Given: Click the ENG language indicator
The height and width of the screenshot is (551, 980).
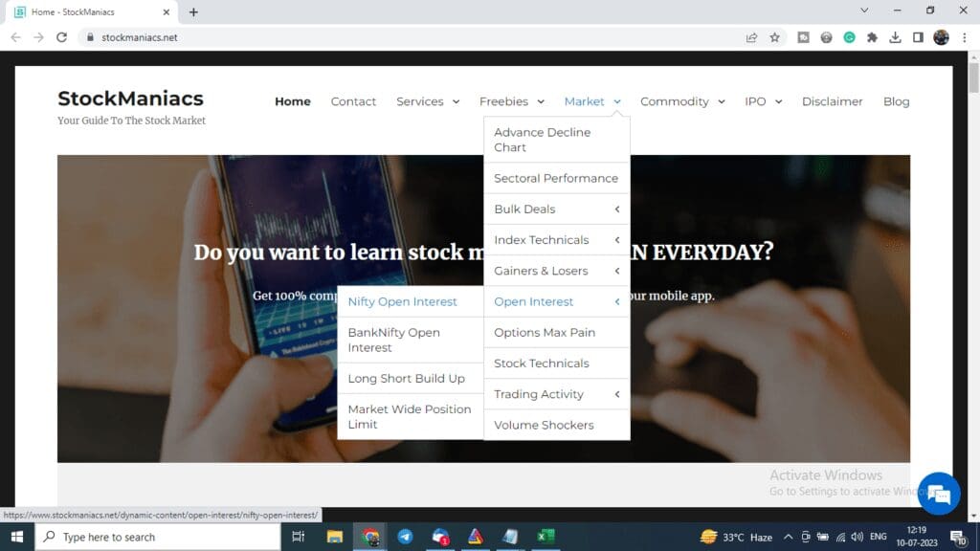Looking at the screenshot, I should pyautogui.click(x=879, y=537).
